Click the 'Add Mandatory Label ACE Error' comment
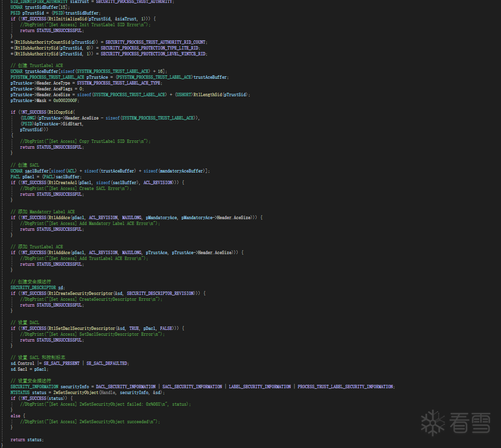Image resolution: width=501 pixels, height=448 pixels. 90,224
